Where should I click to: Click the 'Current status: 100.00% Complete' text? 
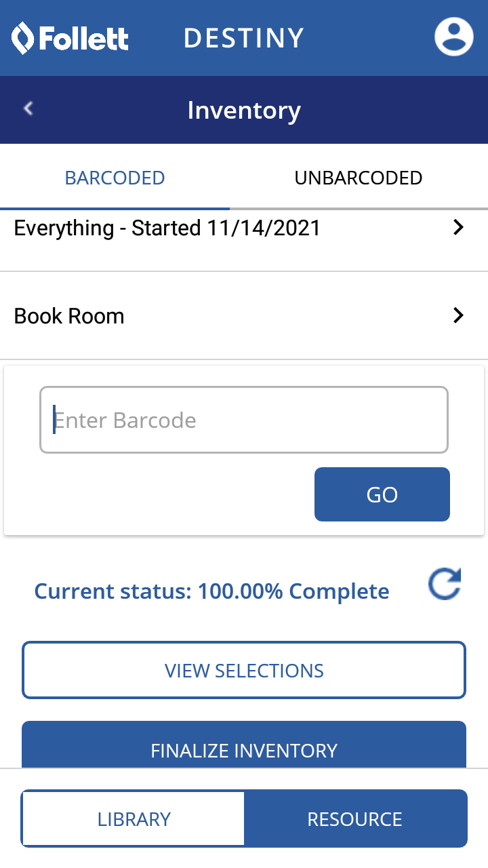coord(211,591)
